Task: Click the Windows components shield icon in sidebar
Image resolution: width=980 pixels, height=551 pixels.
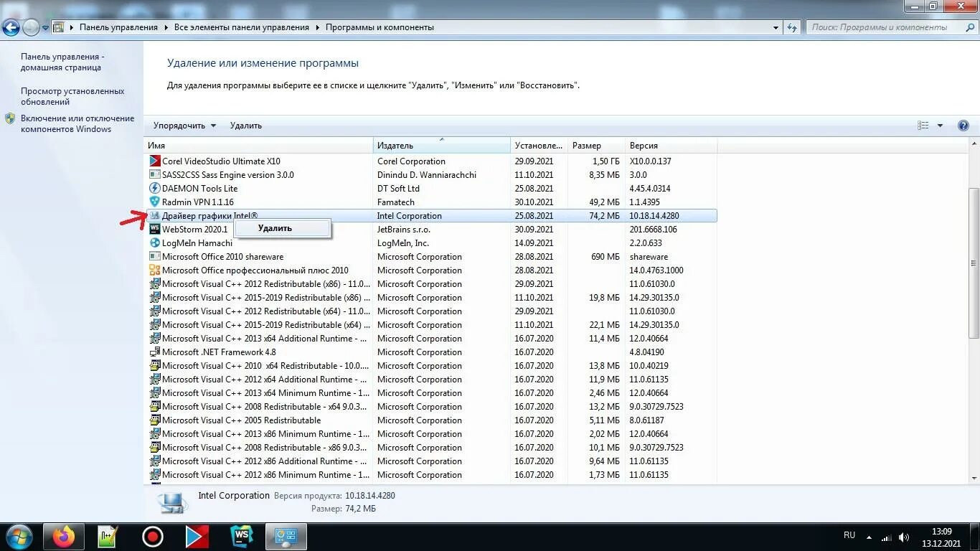Action: pyautogui.click(x=10, y=118)
